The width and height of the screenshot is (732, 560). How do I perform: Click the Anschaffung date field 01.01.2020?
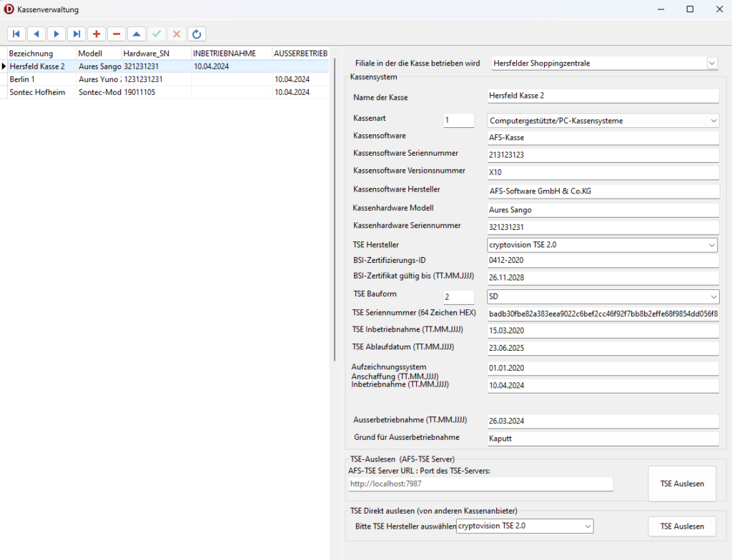[603, 368]
